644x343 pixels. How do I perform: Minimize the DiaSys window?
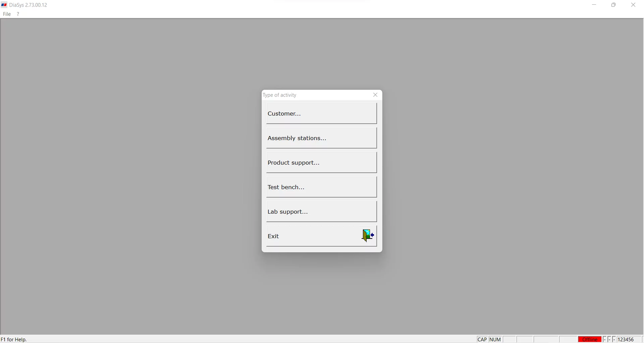[x=594, y=5]
